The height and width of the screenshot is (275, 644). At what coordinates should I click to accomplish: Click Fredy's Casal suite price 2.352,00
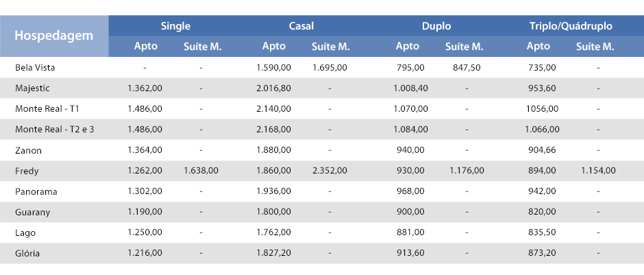point(330,171)
